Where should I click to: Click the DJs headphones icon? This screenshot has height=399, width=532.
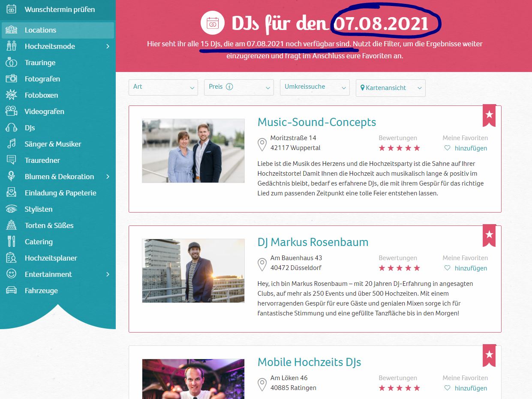[11, 128]
